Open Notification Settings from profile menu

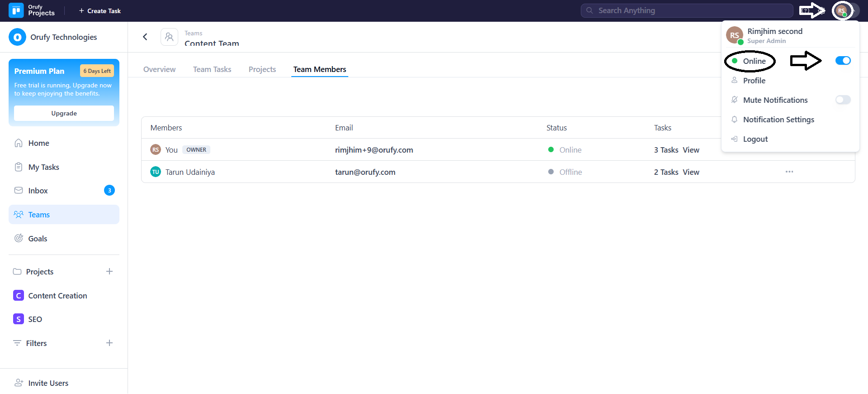[x=778, y=120]
